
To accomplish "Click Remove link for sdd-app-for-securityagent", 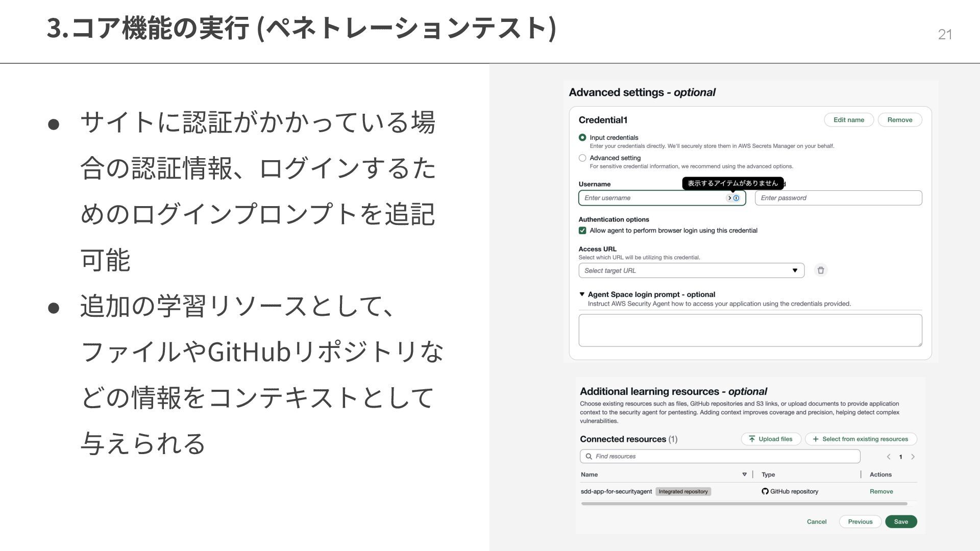I will coord(881,491).
